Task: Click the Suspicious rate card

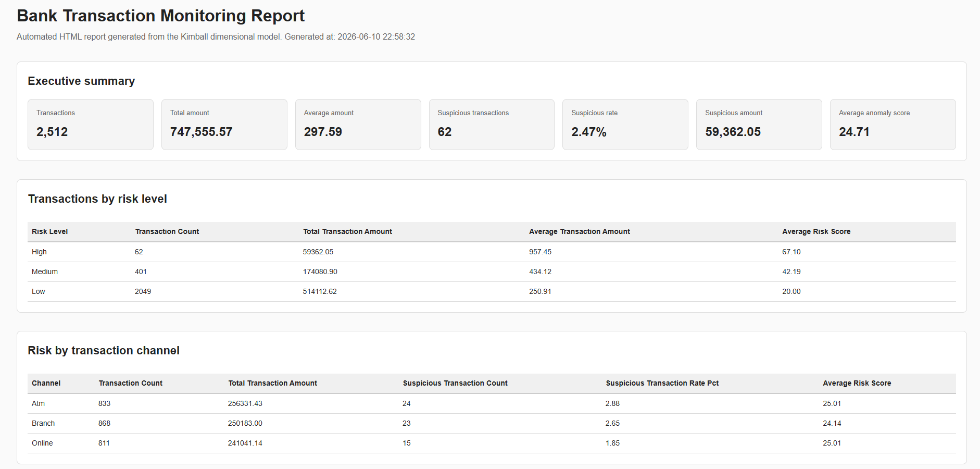Action: pyautogui.click(x=625, y=125)
